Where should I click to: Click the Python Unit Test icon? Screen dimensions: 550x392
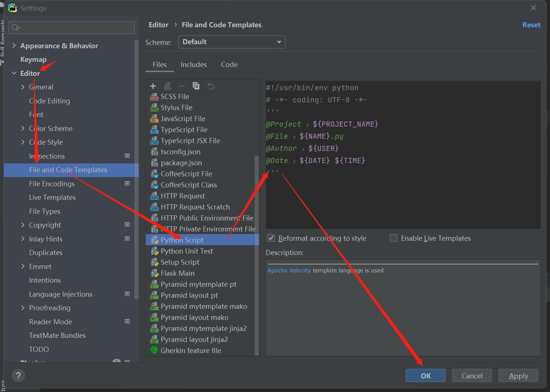pyautogui.click(x=155, y=251)
